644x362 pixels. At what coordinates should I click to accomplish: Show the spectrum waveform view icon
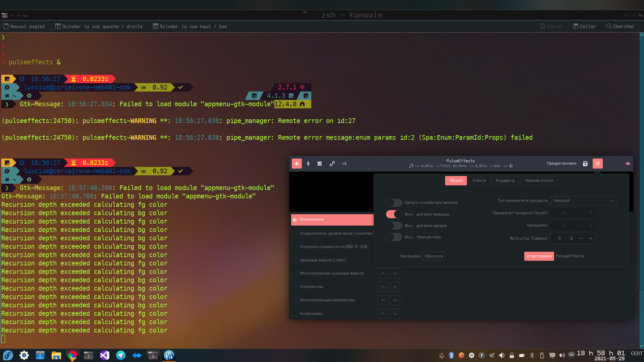click(x=332, y=164)
